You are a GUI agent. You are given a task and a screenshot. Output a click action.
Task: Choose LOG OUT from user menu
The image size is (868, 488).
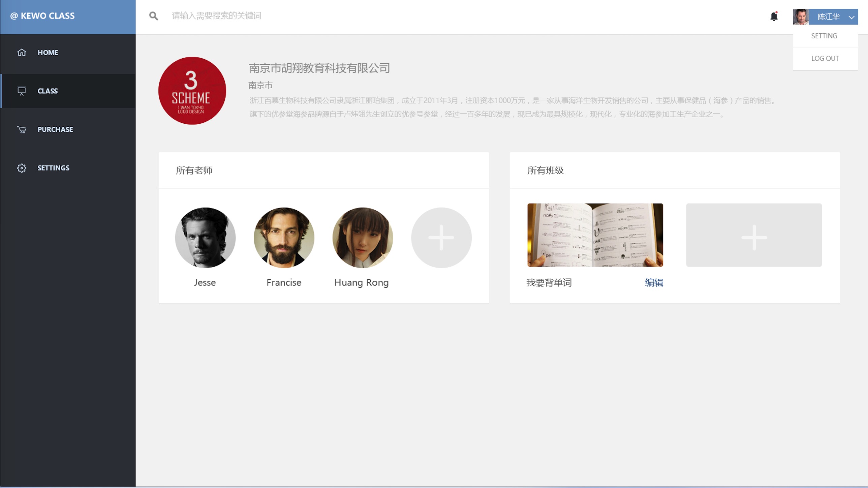(825, 58)
